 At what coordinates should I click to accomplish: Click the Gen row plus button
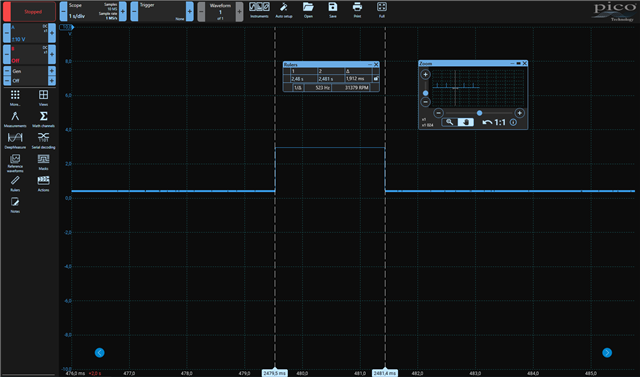click(x=52, y=71)
